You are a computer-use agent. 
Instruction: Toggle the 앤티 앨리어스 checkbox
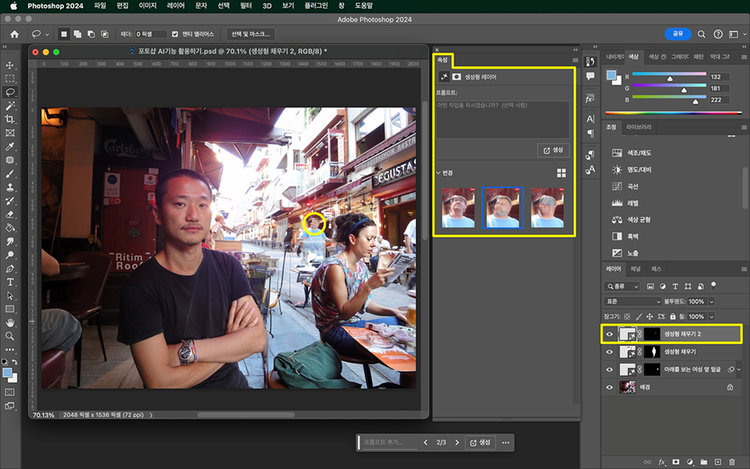click(x=175, y=34)
